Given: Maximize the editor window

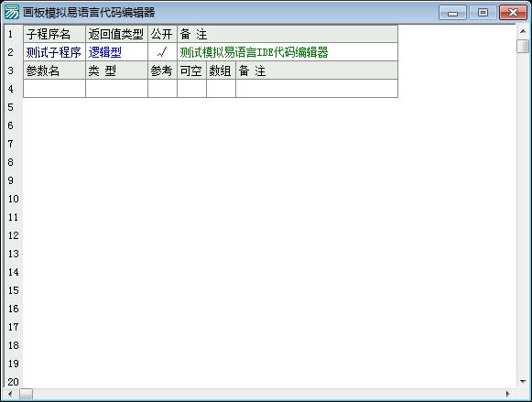Looking at the screenshot, I should [483, 13].
